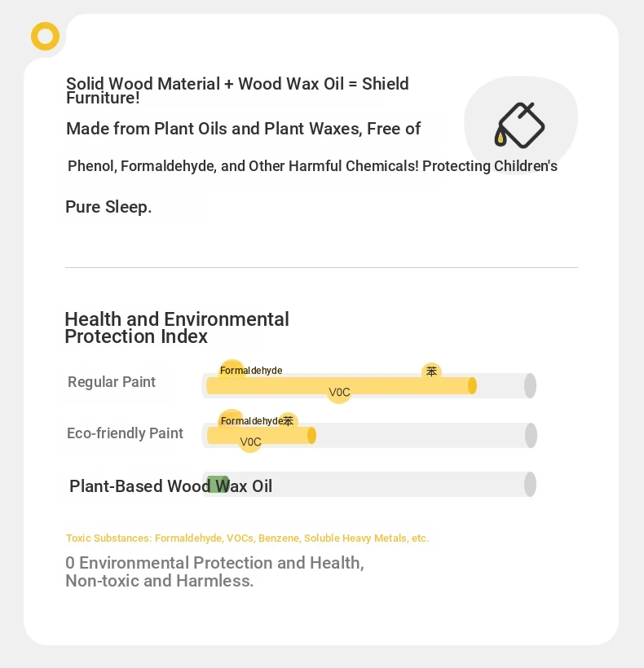
Task: Click the 苯 marker on Eco-friendly Paint bar
Action: click(288, 421)
